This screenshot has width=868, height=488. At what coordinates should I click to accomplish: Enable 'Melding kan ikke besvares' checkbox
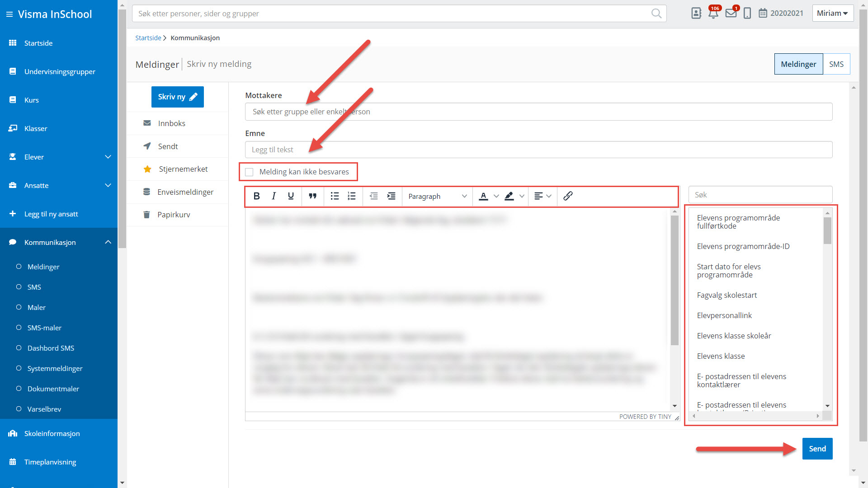pyautogui.click(x=249, y=172)
